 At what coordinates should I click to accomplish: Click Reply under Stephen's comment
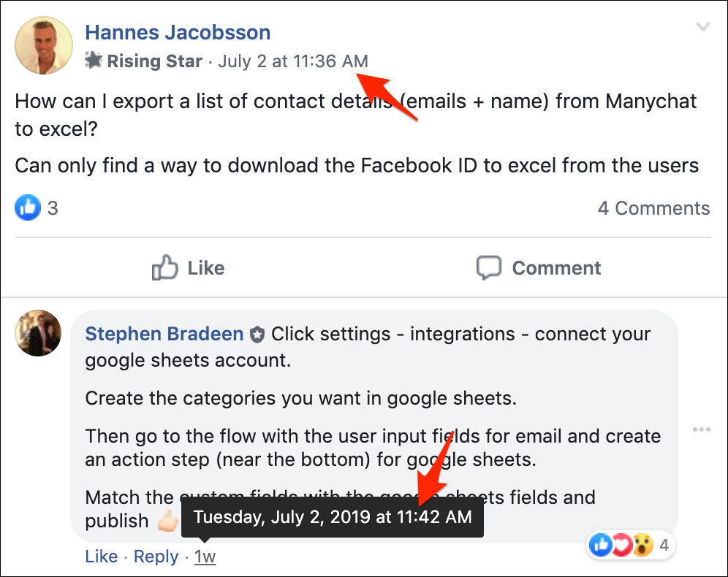point(156,557)
